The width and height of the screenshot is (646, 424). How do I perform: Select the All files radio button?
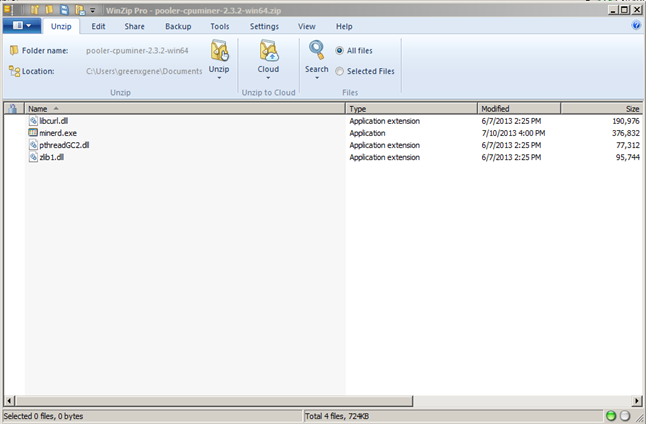(x=339, y=51)
